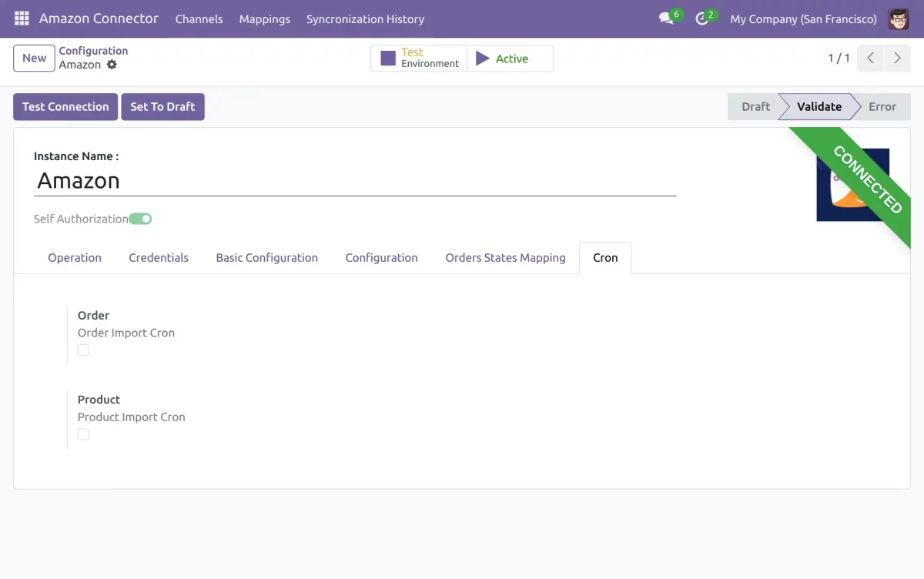Switch to the Credentials tab
Screen dimensions: 924x579
click(159, 258)
